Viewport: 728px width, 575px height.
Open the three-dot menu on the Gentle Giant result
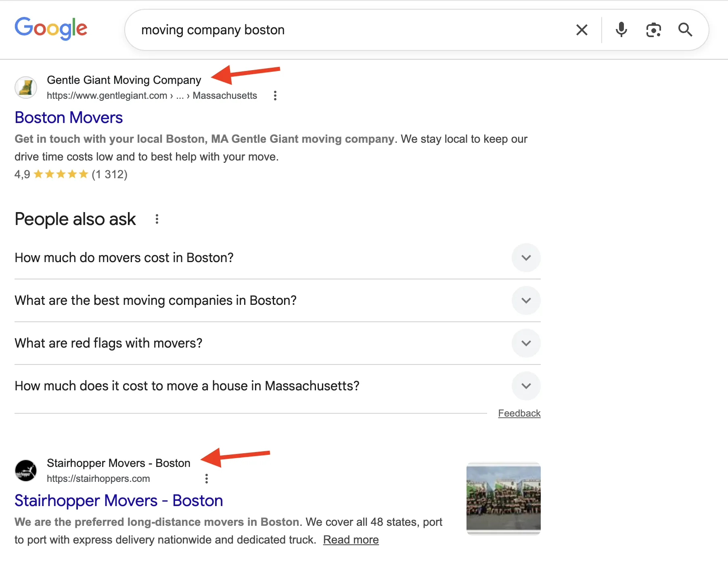(275, 96)
